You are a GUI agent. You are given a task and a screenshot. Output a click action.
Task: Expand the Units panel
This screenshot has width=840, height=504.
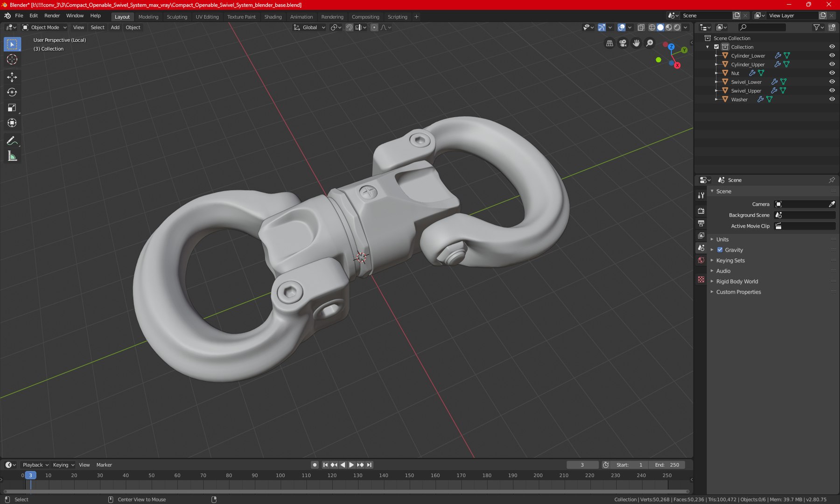[722, 239]
